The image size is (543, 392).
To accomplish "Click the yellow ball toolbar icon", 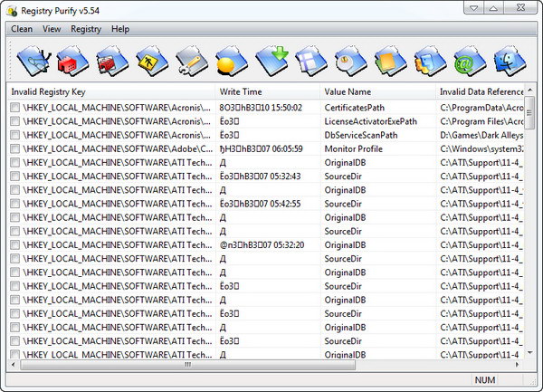I will pyautogui.click(x=230, y=62).
